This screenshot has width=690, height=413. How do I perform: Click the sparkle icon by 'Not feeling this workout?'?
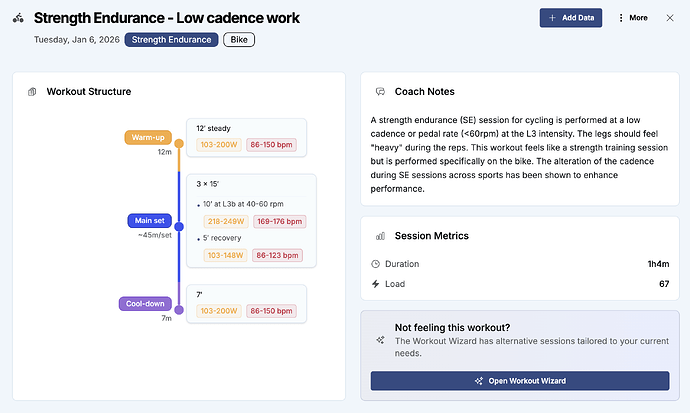point(380,340)
